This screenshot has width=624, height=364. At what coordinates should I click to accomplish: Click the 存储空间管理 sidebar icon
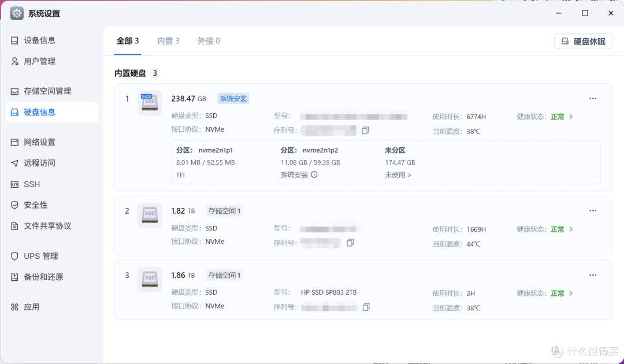(x=14, y=91)
